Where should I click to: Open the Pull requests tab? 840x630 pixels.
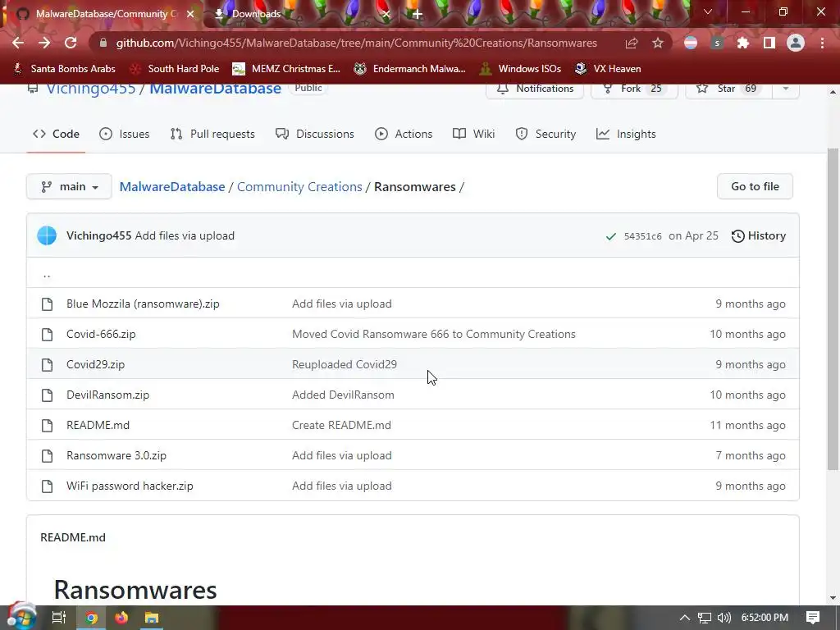click(212, 134)
